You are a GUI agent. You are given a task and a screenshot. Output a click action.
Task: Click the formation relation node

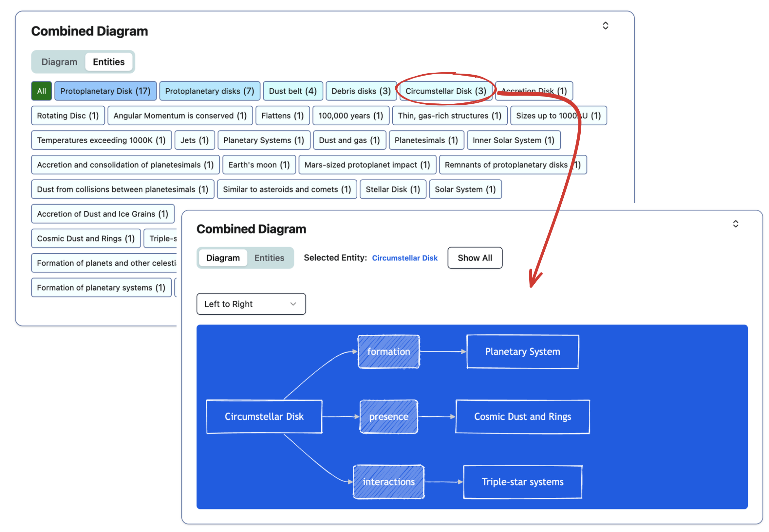[x=388, y=352]
